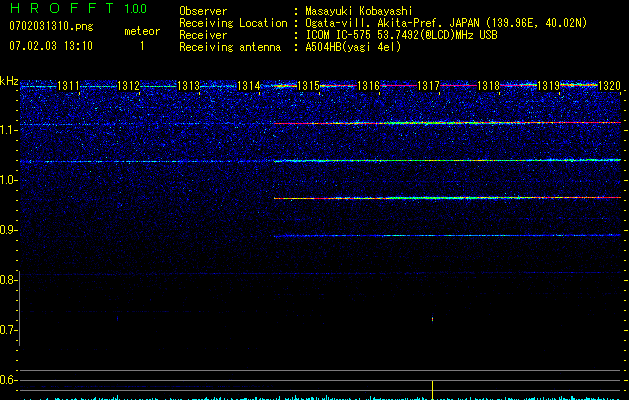This screenshot has height=400, width=629.
Task: Click the 1318 time marker
Action: click(x=489, y=86)
